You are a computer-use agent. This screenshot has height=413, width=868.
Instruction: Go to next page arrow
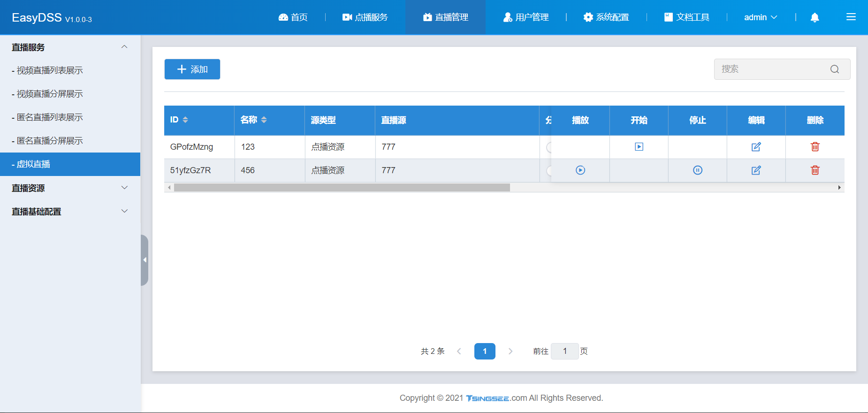click(510, 351)
